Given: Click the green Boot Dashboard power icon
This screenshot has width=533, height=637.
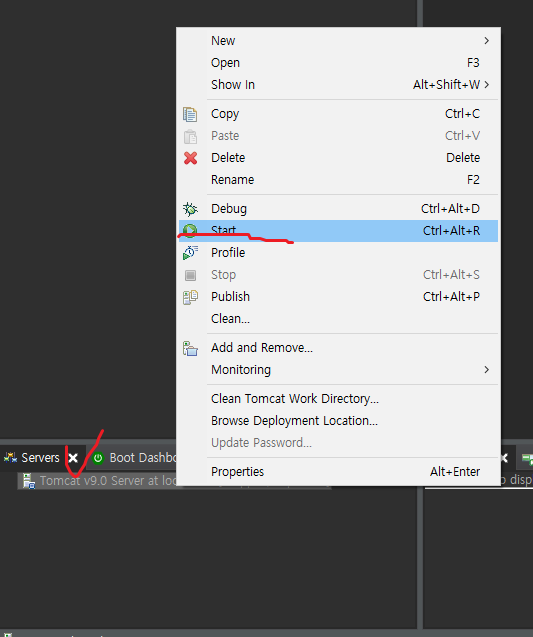Looking at the screenshot, I should (98, 458).
